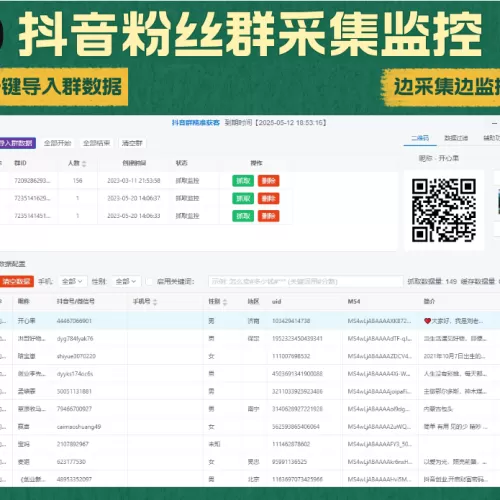Screen dimensions: 500x500
Task: Click the 状态 column header of group list
Action: point(182,163)
